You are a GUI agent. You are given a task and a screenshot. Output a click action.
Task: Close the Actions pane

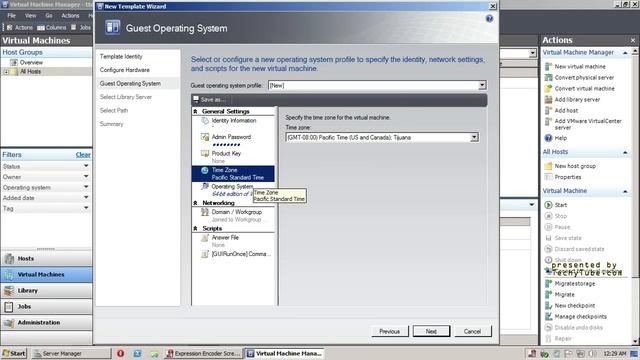click(x=633, y=40)
